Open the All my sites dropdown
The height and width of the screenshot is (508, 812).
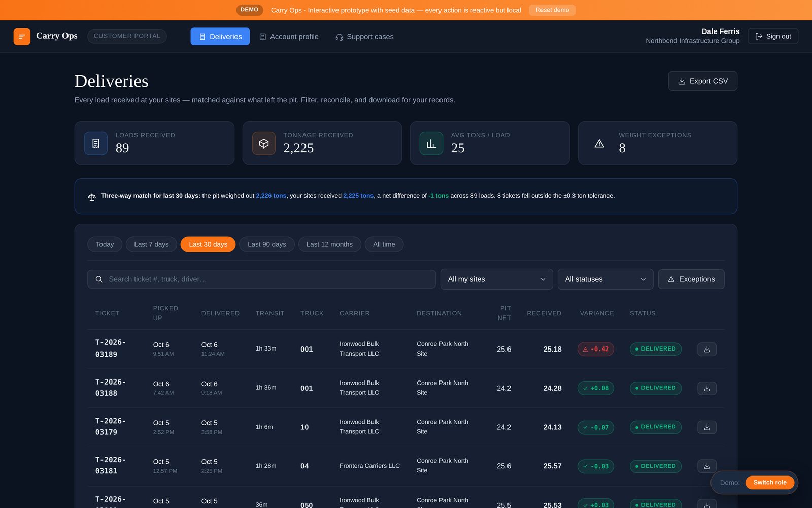click(496, 279)
